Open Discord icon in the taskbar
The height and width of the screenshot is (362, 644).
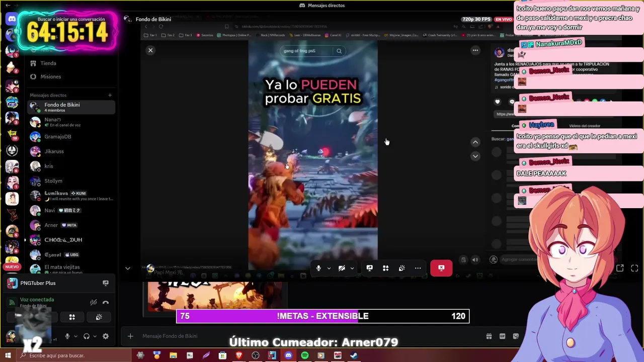click(x=288, y=355)
